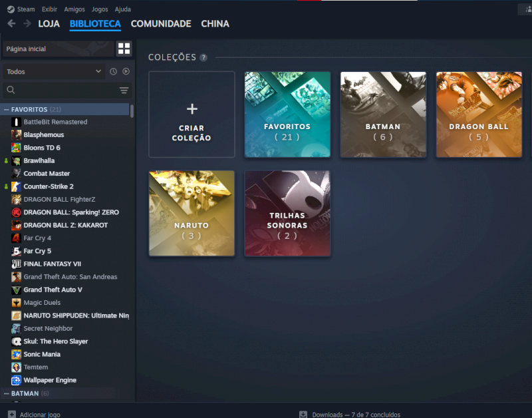Click the Brawlhalla game icon
This screenshot has height=418, width=532.
point(16,160)
